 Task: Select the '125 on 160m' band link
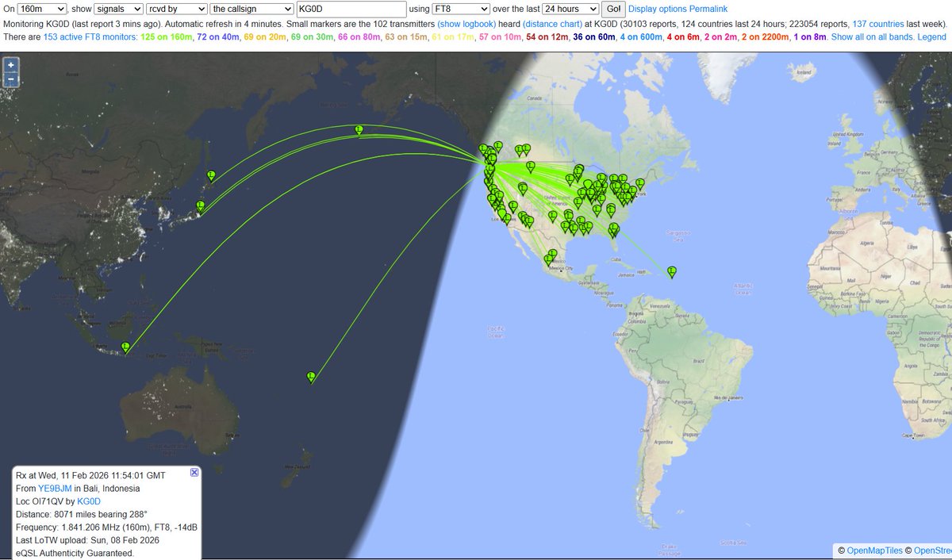tap(166, 37)
